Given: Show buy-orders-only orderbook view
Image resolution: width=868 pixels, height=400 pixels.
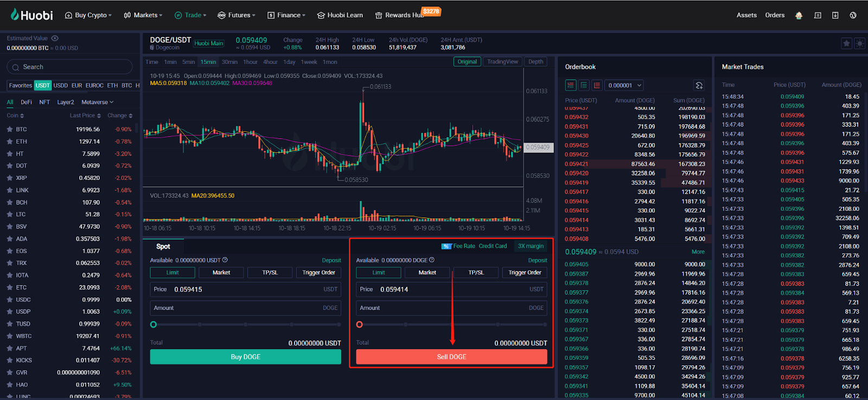Looking at the screenshot, I should click(584, 85).
